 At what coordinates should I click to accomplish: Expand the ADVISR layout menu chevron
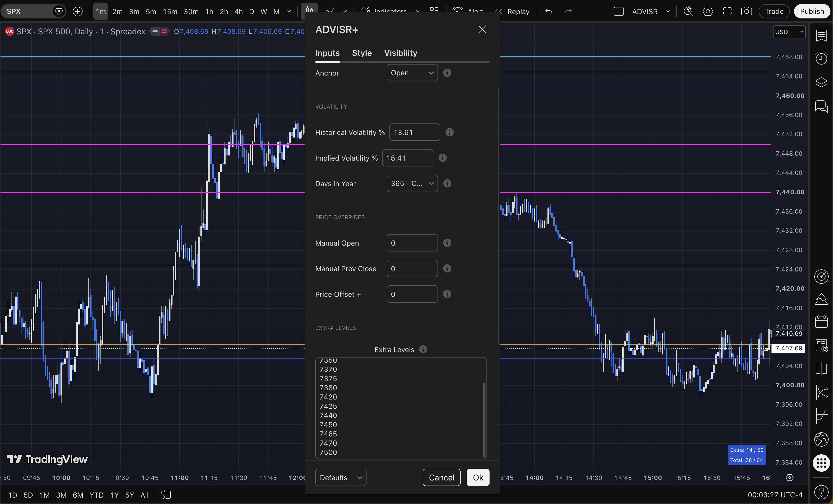668,12
